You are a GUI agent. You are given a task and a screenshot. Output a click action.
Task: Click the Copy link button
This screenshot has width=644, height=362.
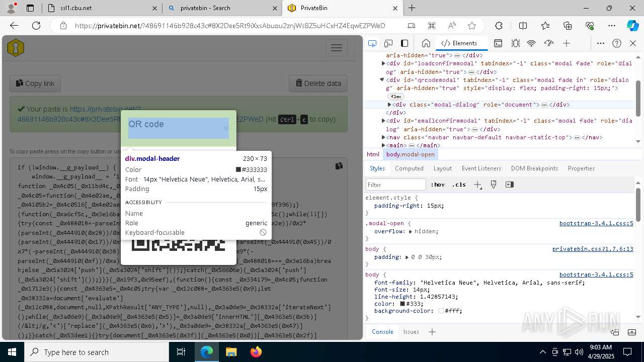(x=35, y=83)
